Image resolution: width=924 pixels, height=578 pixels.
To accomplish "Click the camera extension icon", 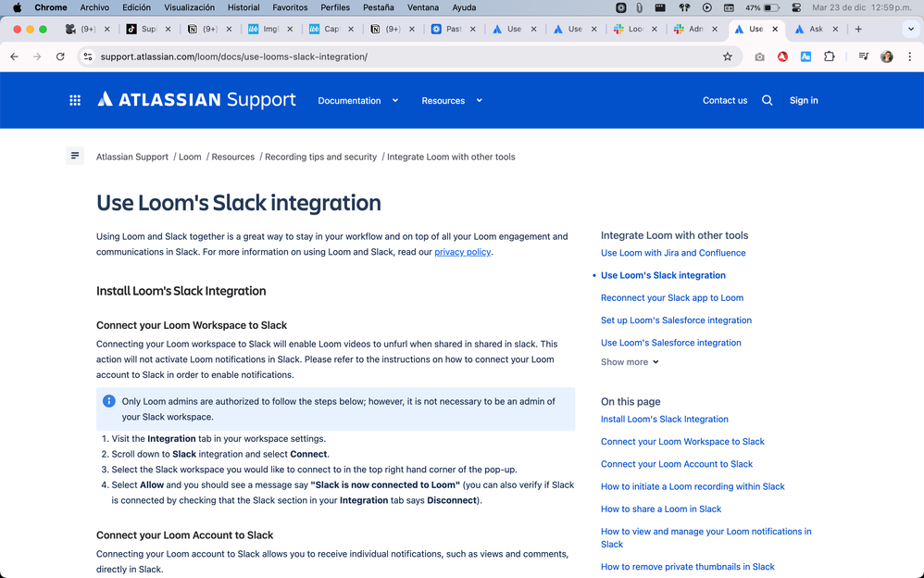I will [x=759, y=57].
